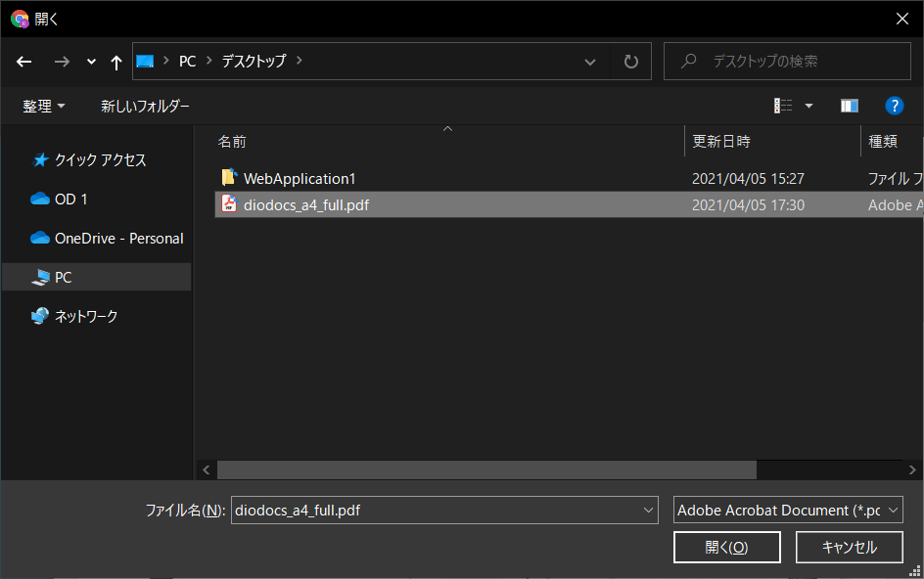This screenshot has height=579, width=924.
Task: Select PC in navigation pane
Action: [97, 277]
